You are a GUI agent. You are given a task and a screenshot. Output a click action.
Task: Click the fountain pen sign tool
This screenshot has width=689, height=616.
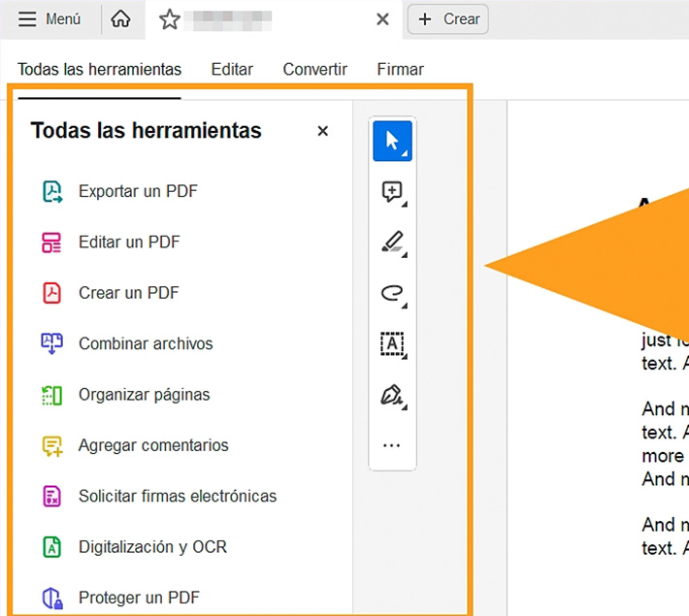[x=392, y=395]
